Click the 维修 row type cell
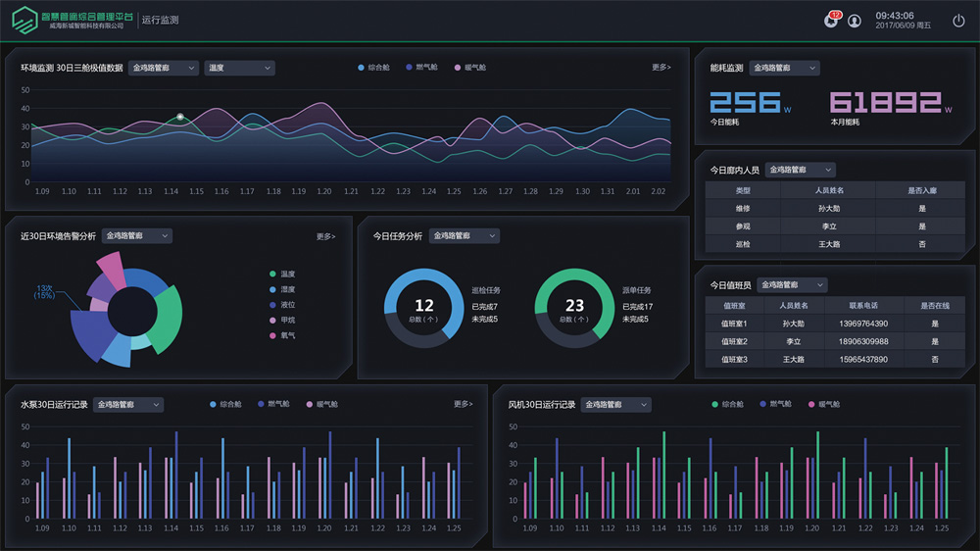This screenshot has height=551, width=980. pos(743,208)
